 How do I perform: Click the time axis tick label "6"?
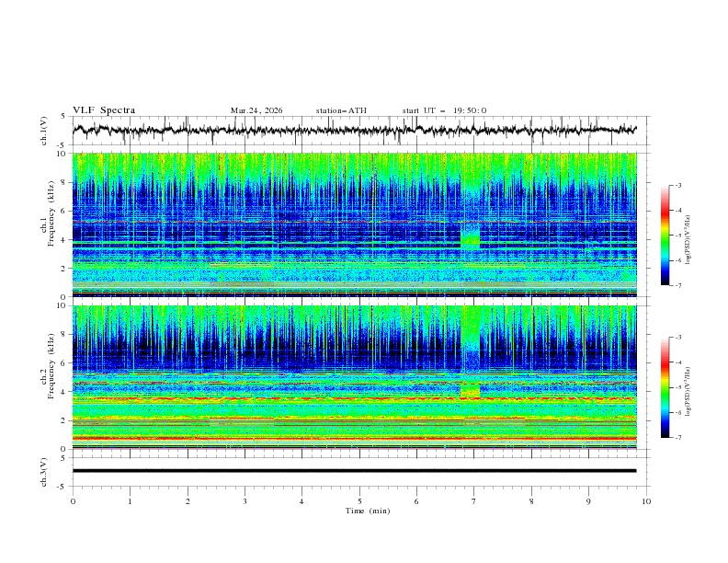point(416,501)
